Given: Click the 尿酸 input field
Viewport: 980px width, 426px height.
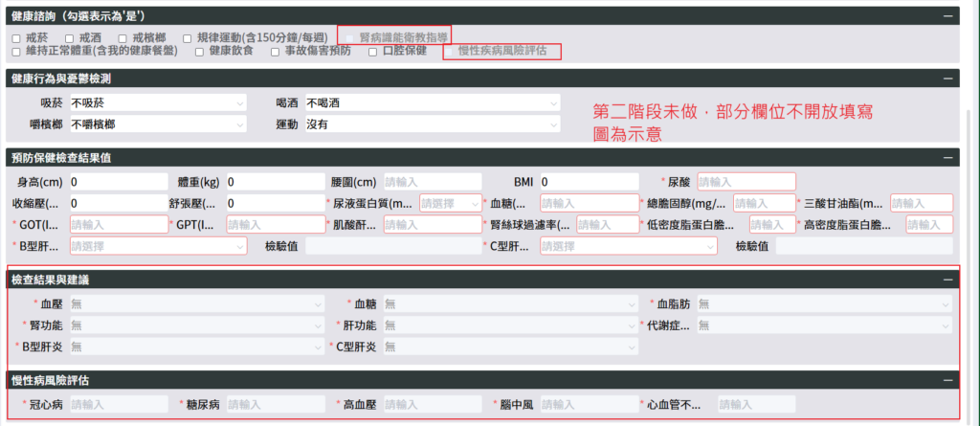Looking at the screenshot, I should pyautogui.click(x=746, y=181).
